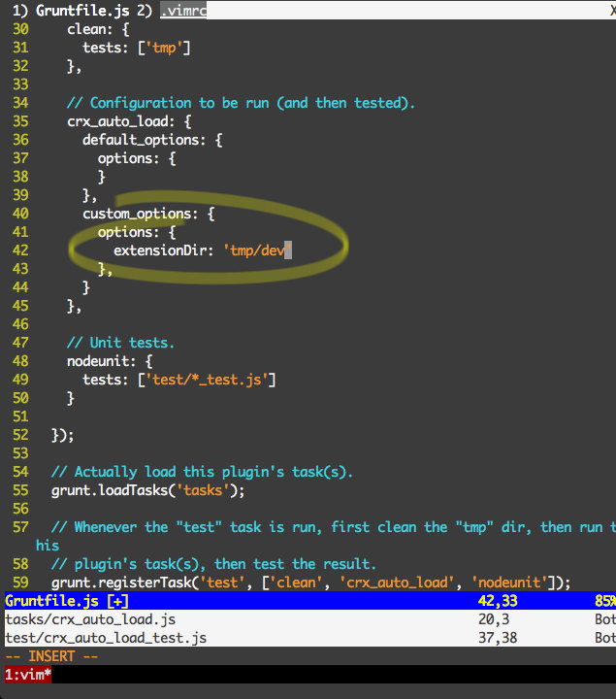Click the comment 'Actually load this plugin's task(s).'

[x=202, y=472]
